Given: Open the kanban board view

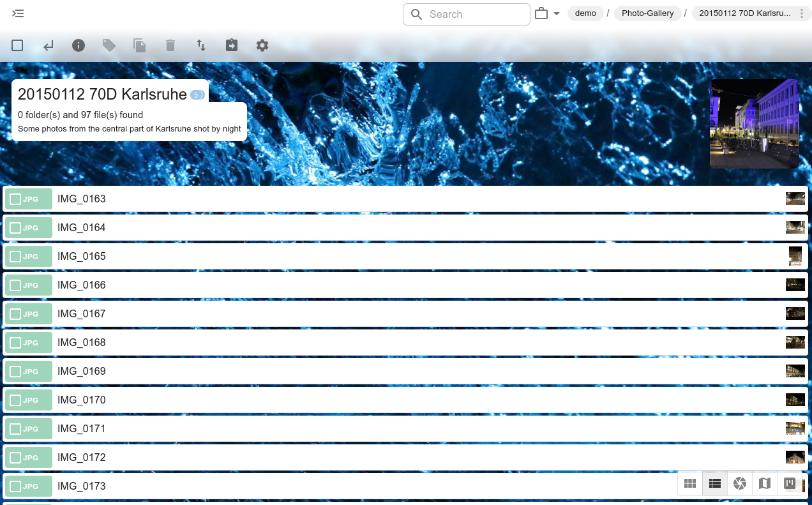Looking at the screenshot, I should 790,483.
